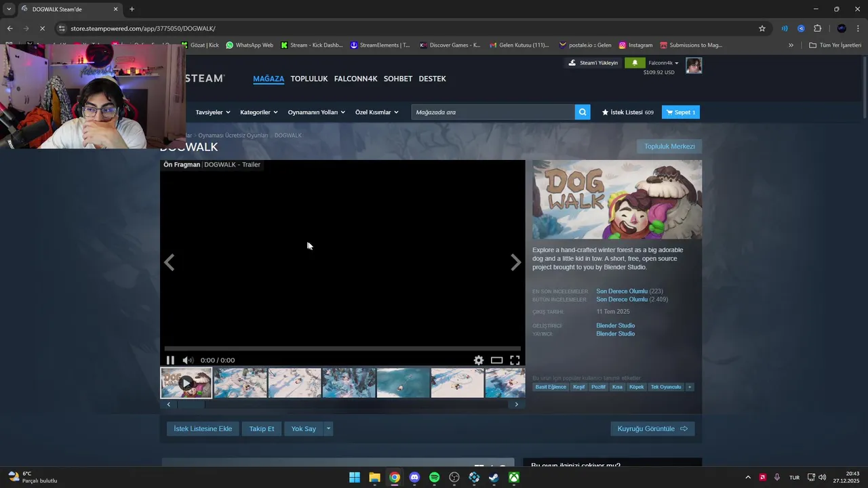Expand the Kategoriler dropdown
The width and height of the screenshot is (868, 488).
(x=259, y=113)
